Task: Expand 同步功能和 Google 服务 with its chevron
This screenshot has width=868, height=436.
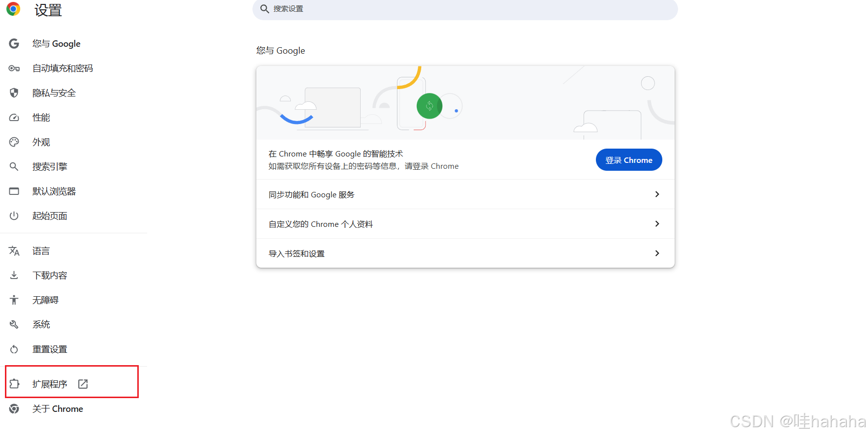Action: (x=657, y=194)
